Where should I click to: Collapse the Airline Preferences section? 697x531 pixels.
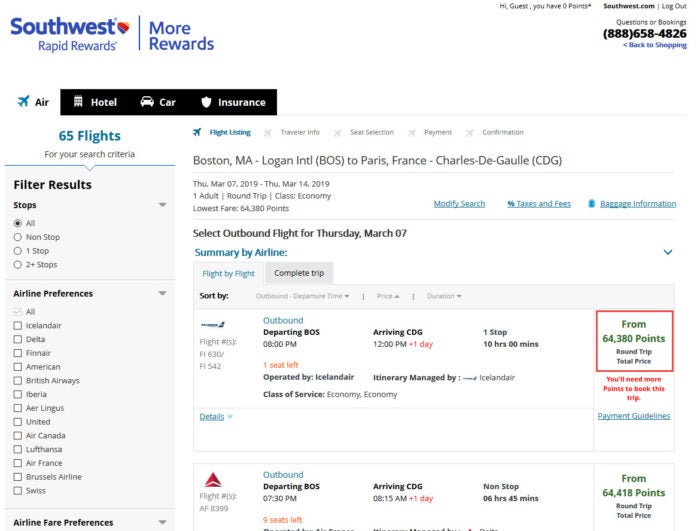[x=163, y=293]
